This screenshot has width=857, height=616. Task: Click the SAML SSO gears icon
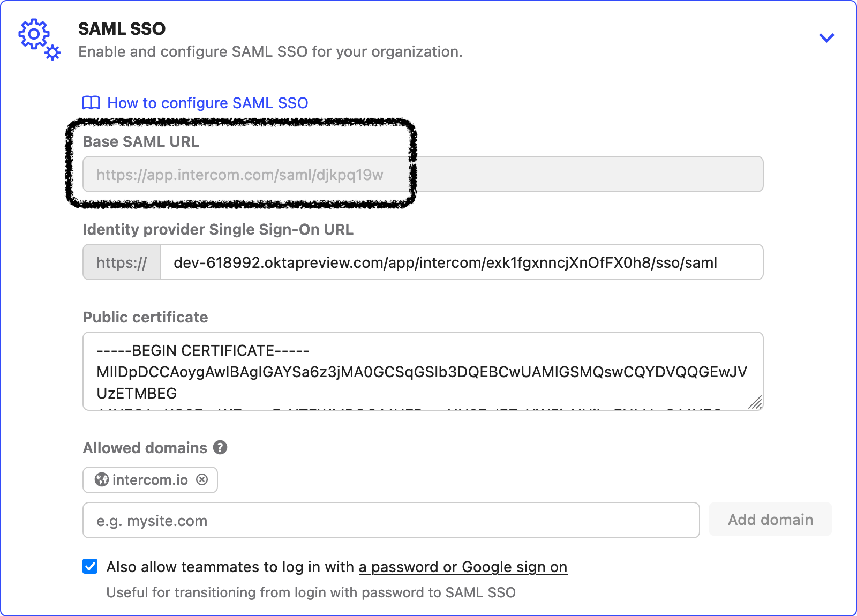[40, 40]
